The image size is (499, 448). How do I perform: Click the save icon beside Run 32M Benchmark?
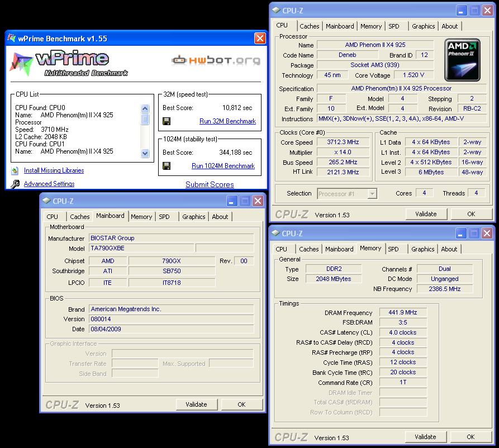click(167, 121)
